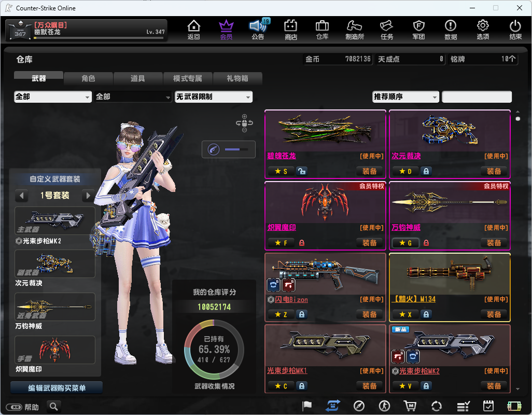Click the 已持有 65.39% collection ring
532x415 pixels.
point(214,350)
